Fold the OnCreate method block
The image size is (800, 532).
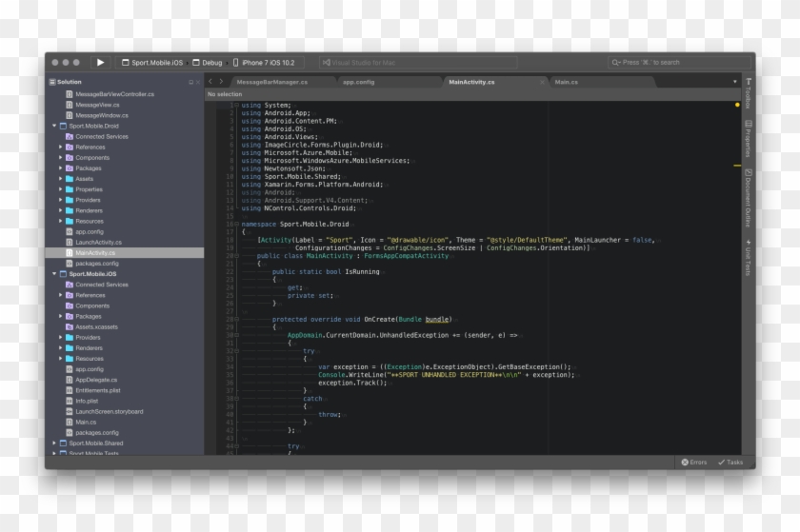(x=237, y=320)
